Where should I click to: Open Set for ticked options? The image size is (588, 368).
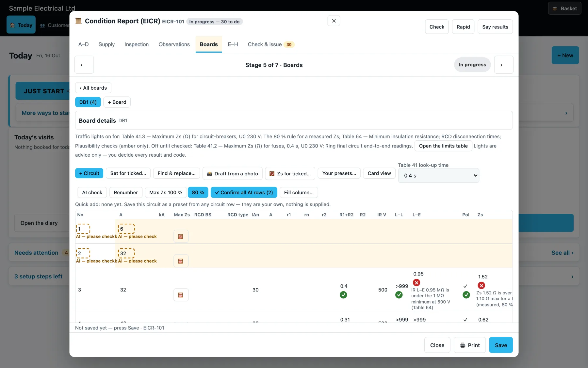click(x=128, y=173)
